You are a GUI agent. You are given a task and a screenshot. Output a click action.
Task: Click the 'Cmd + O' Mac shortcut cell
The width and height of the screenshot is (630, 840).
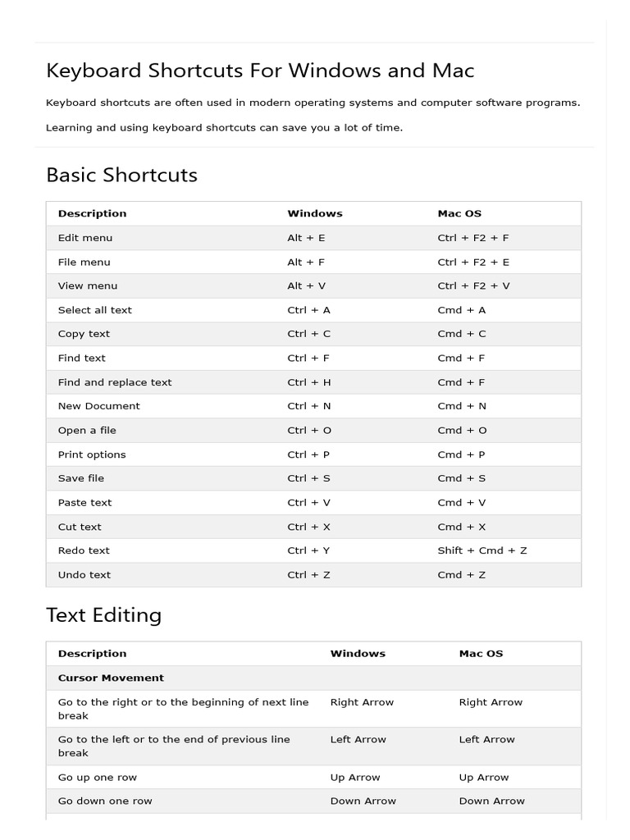[462, 430]
